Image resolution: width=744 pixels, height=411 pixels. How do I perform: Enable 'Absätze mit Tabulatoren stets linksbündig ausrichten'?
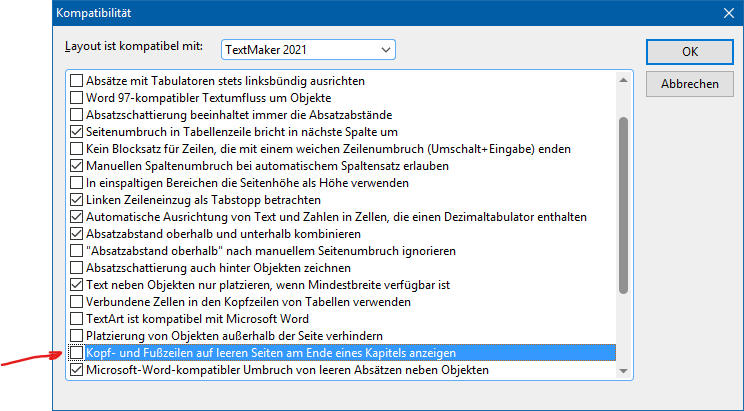point(76,80)
